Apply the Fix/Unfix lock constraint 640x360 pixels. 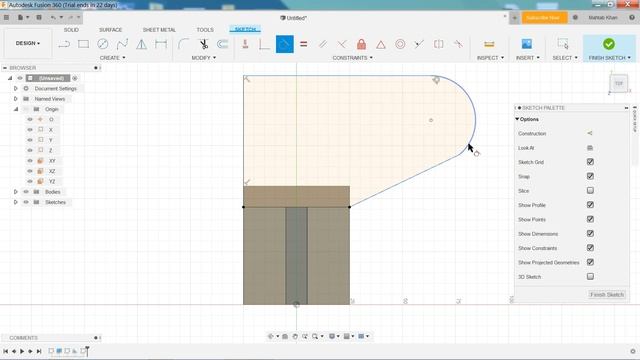pos(361,44)
